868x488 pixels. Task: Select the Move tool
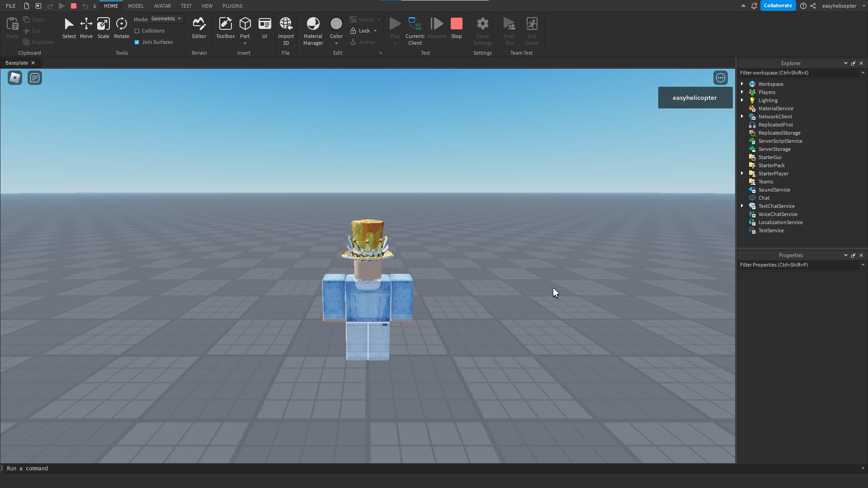click(86, 28)
